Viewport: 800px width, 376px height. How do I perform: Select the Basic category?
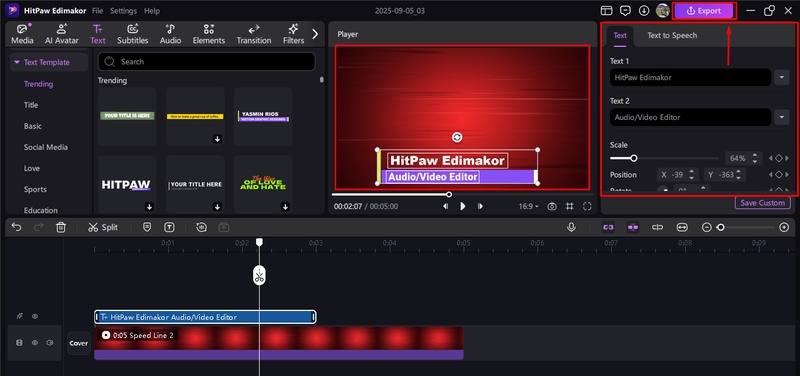point(33,126)
